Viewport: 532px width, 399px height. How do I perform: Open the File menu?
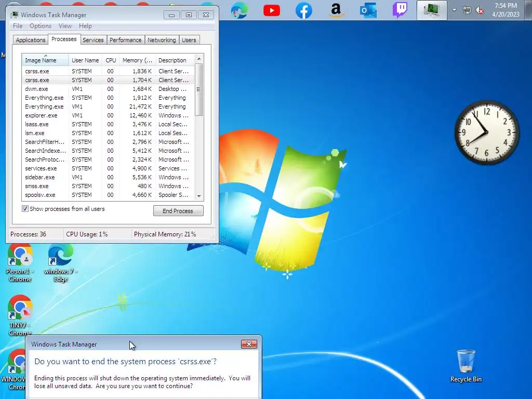click(x=18, y=26)
